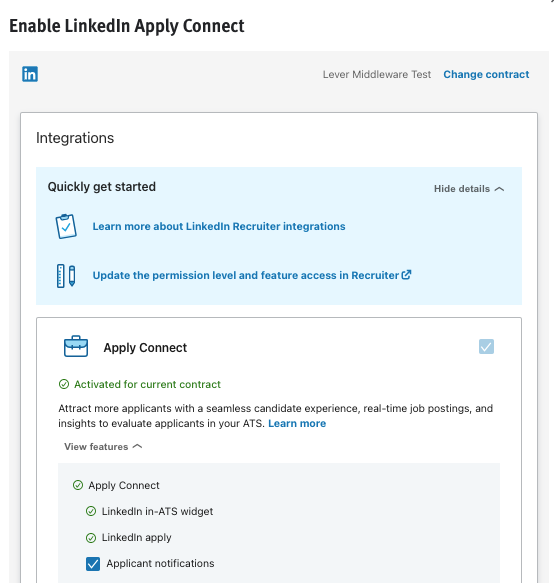Image resolution: width=554 pixels, height=583 pixels.
Task: Click the Lever Middleware Test contract name
Action: (x=377, y=74)
